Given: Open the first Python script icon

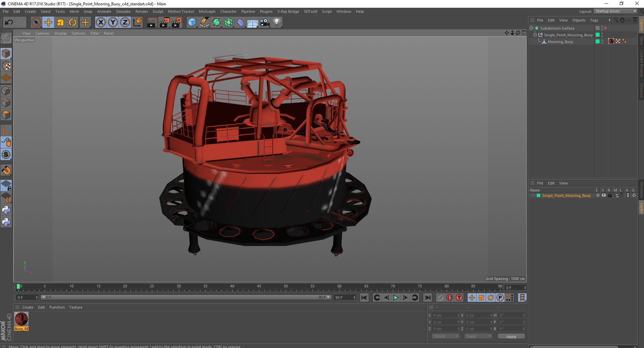Looking at the screenshot, I should 6,210.
